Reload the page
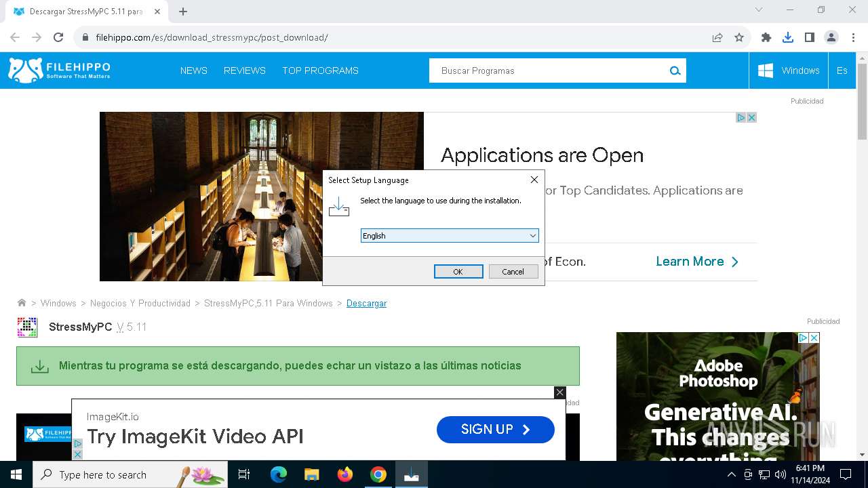 pos(58,37)
